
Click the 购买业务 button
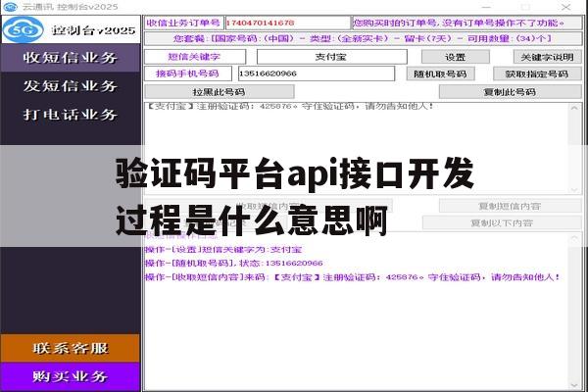point(71,376)
